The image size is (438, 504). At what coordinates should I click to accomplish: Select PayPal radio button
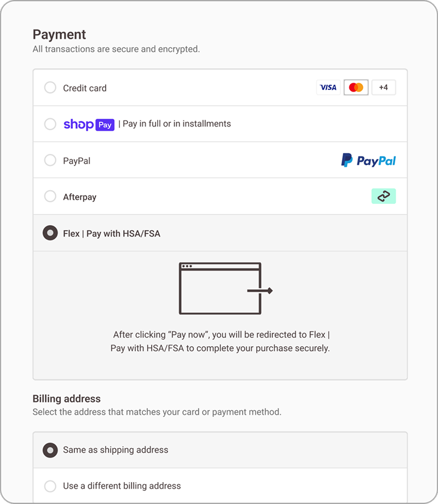(x=50, y=161)
